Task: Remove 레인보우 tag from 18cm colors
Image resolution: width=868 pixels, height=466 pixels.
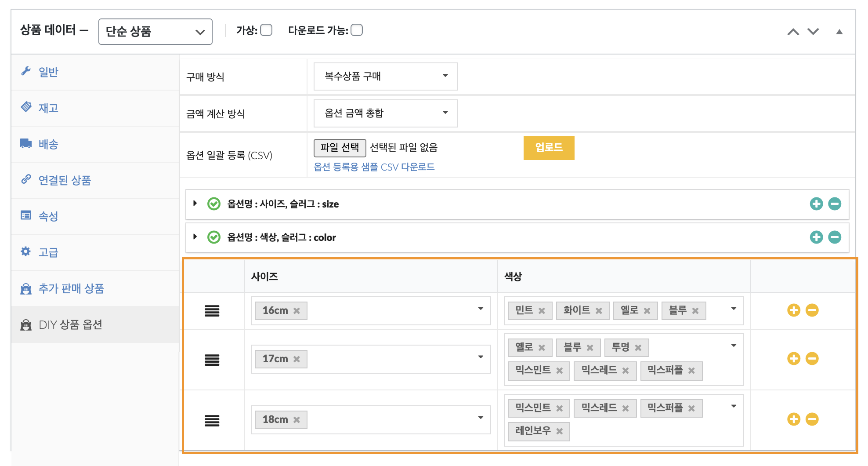Action: pos(559,432)
